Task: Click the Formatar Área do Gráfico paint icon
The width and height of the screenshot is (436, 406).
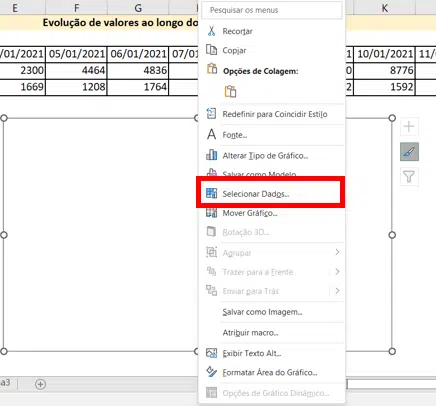Action: coord(212,372)
